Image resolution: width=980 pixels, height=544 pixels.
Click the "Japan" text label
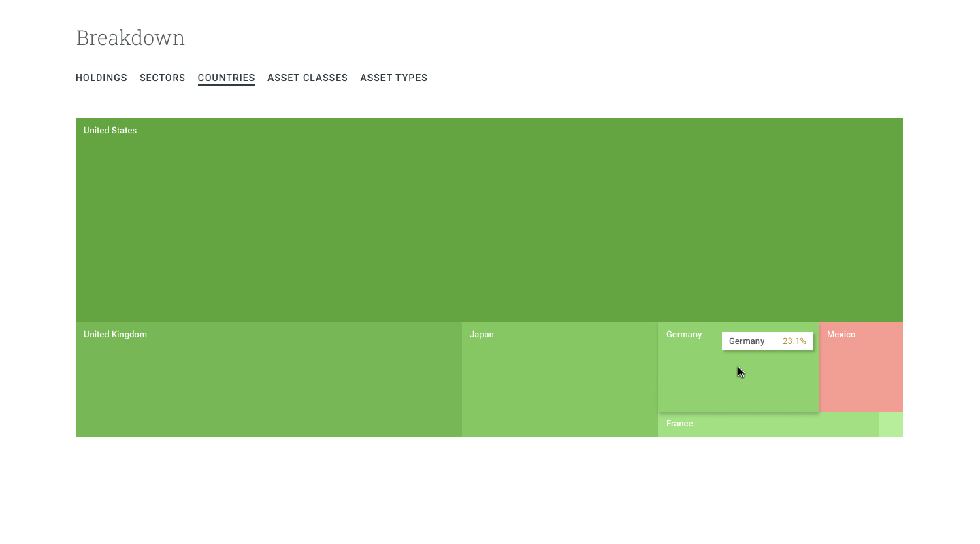482,335
